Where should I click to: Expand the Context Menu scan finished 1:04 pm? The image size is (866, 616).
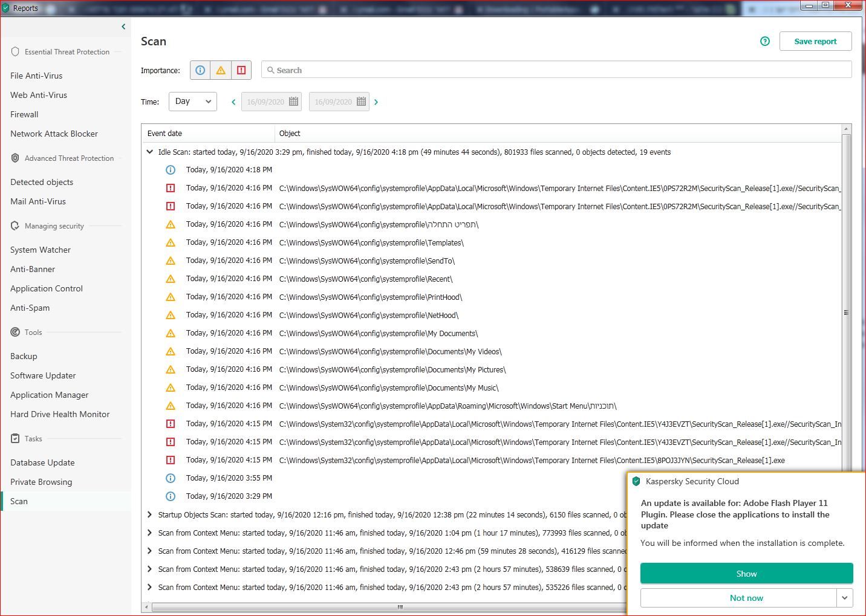pyautogui.click(x=149, y=533)
